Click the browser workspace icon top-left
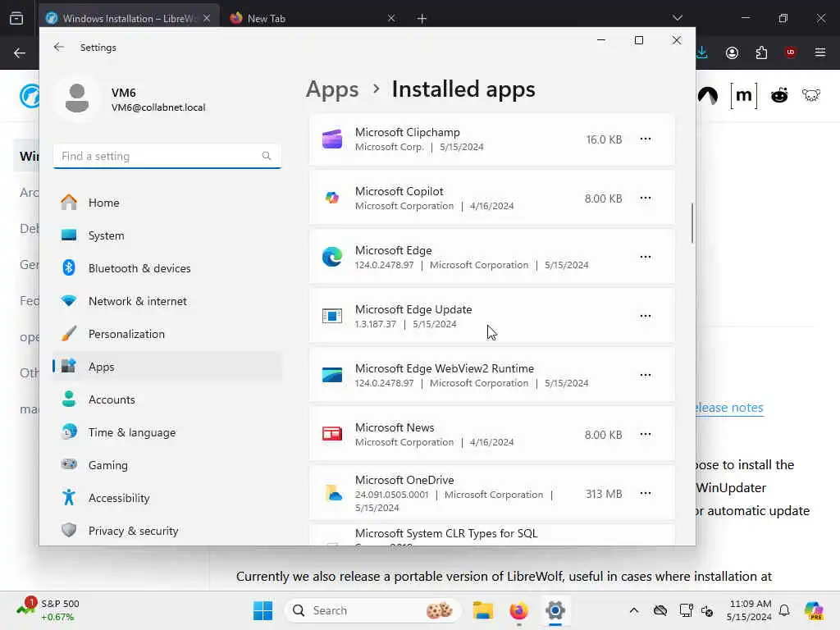 [x=16, y=18]
